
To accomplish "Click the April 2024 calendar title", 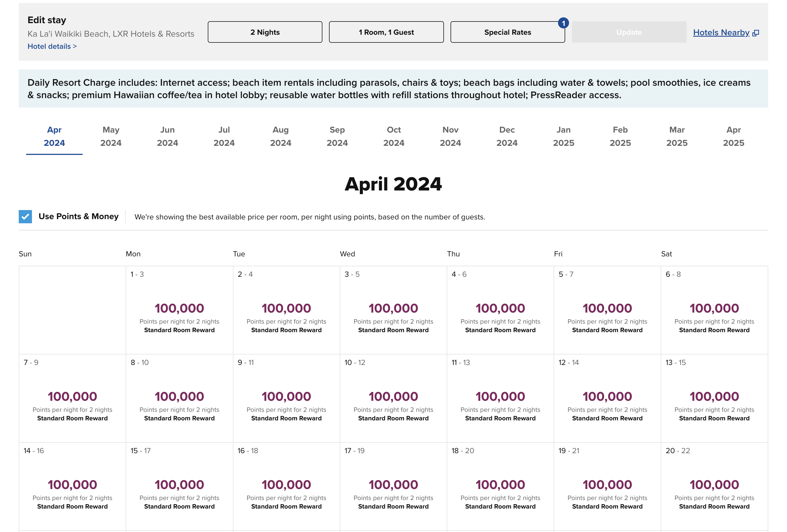I will click(x=393, y=184).
